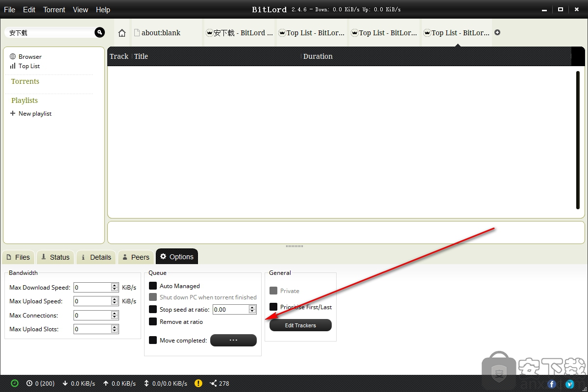Enable Prioritise First/Last checkbox
The height and width of the screenshot is (392, 588).
(273, 307)
